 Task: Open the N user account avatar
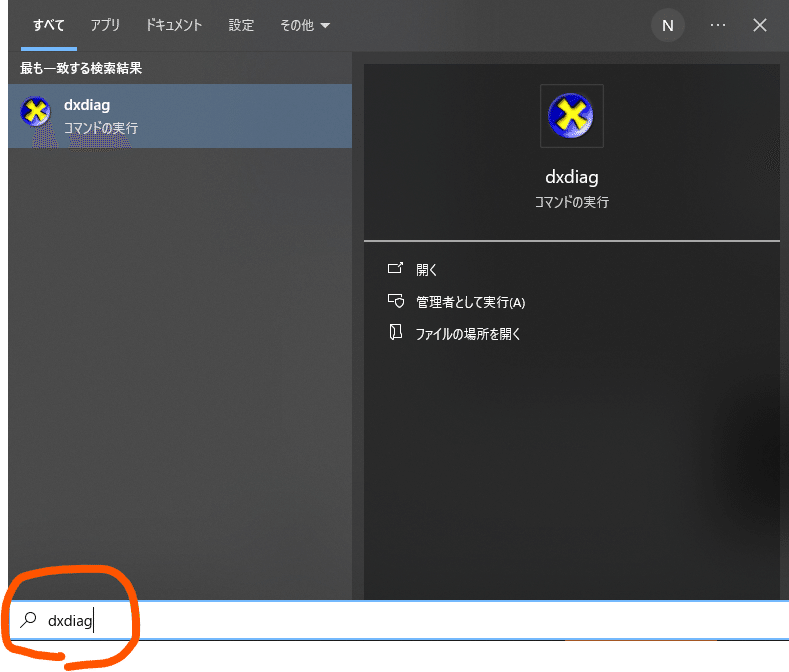click(667, 25)
